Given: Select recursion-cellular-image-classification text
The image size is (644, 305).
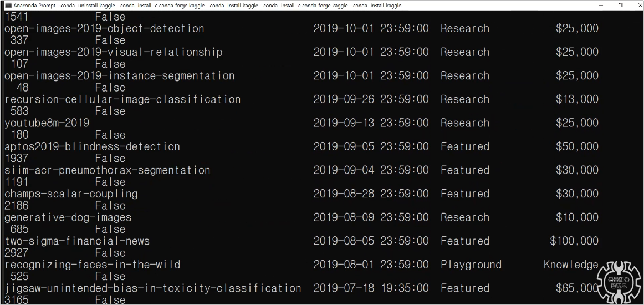Looking at the screenshot, I should click(122, 99).
